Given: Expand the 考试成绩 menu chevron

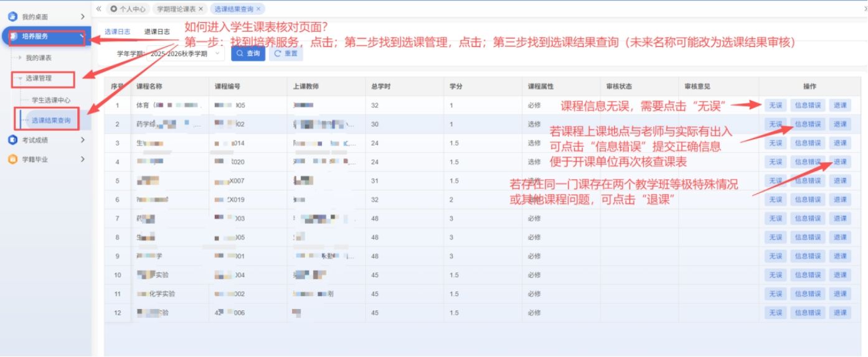Looking at the screenshot, I should pos(83,140).
